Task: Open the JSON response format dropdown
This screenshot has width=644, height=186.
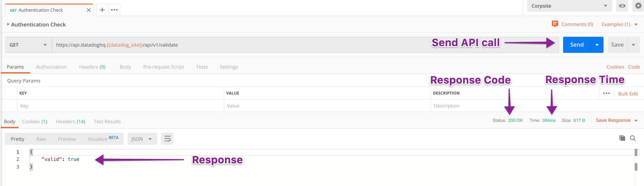Action: click(142, 139)
